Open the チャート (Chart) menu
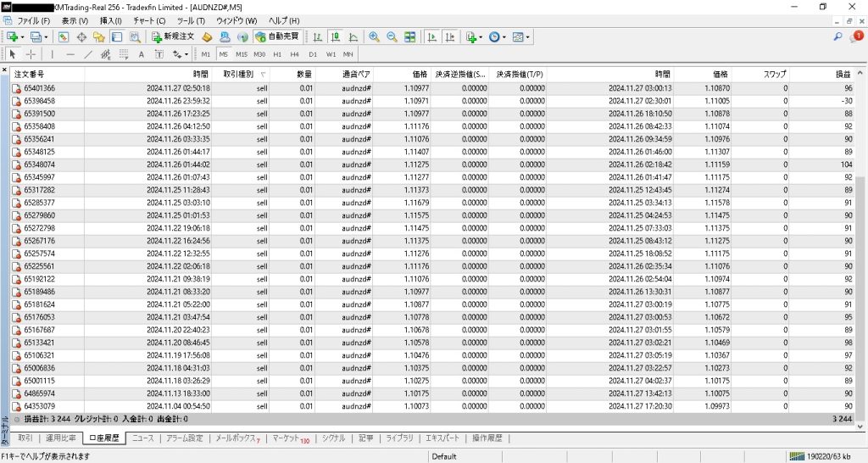 coord(149,20)
